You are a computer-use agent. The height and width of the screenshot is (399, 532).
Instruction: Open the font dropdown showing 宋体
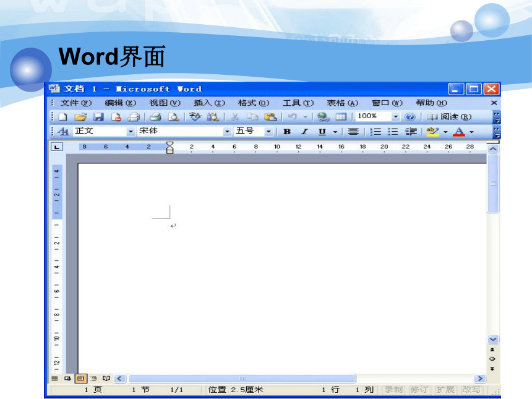click(227, 131)
